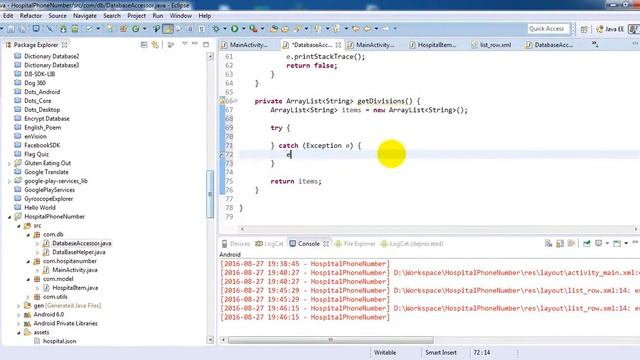Screen dimensions: 640x360
Task: Switch to the Java EE perspective
Action: click(x=610, y=29)
